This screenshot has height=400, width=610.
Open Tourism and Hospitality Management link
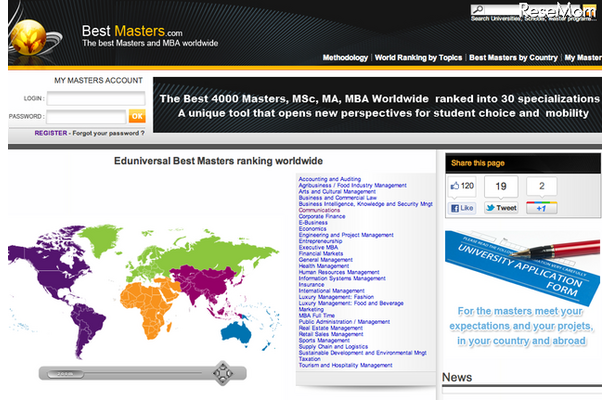coord(345,365)
